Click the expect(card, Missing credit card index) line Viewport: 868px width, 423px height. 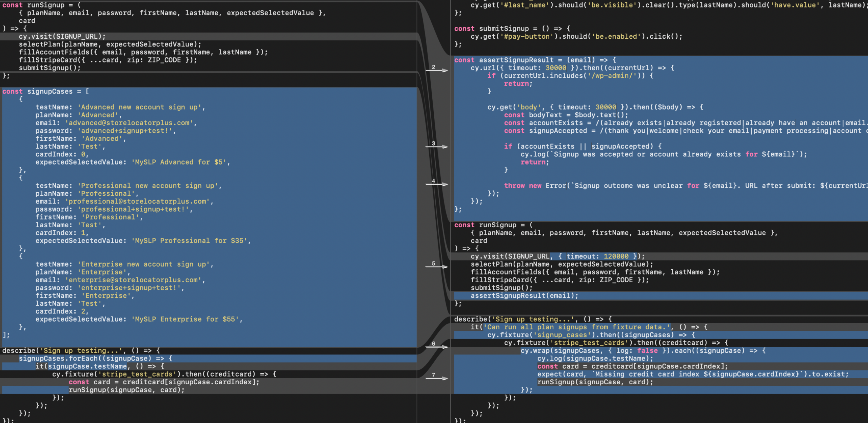point(692,374)
